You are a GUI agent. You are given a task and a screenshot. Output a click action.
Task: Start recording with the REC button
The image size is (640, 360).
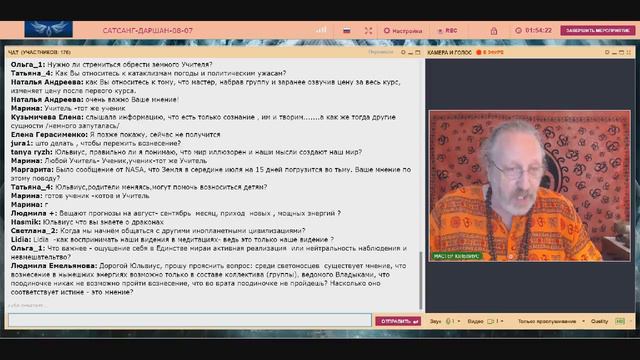pyautogui.click(x=447, y=31)
